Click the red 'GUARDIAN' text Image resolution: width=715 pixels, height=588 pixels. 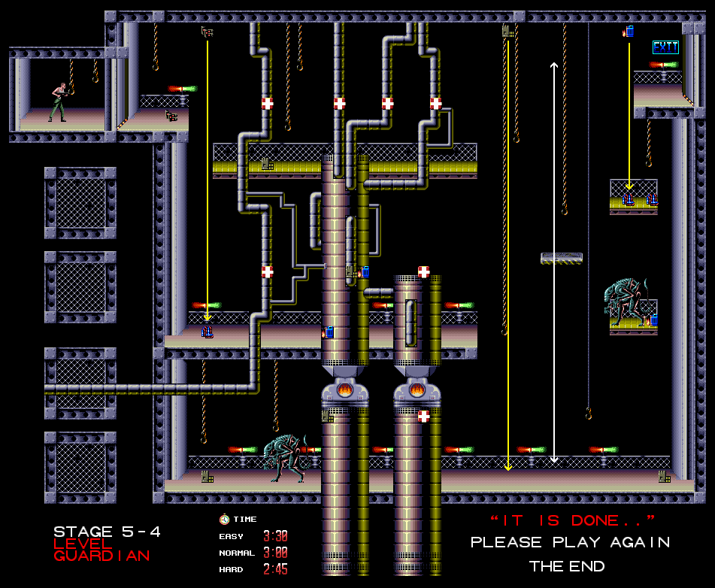click(x=101, y=556)
